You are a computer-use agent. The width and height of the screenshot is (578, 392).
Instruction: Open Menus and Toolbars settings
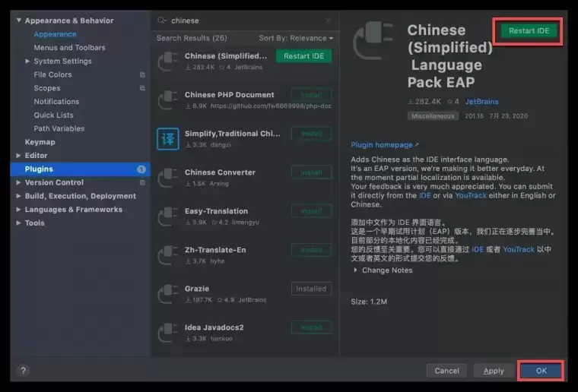click(69, 48)
